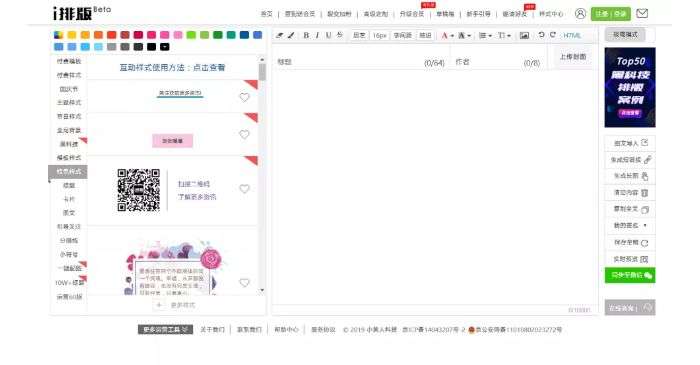The image size is (700, 365).
Task: Toggle strikethrough formatting
Action: pos(340,35)
